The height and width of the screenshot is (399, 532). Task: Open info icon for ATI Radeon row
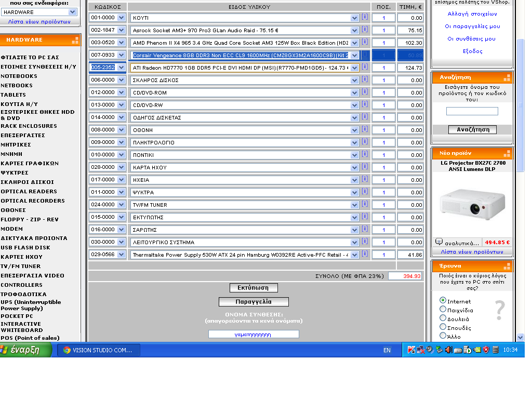tap(365, 67)
